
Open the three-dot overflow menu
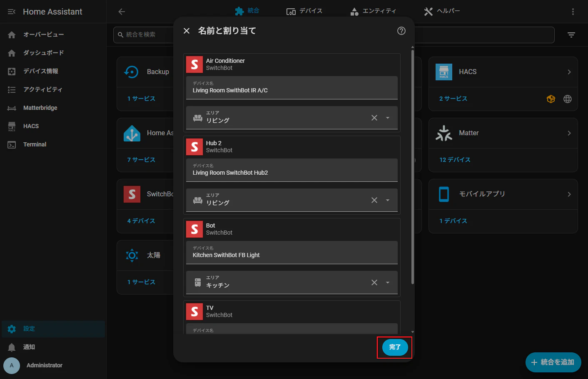pyautogui.click(x=573, y=12)
